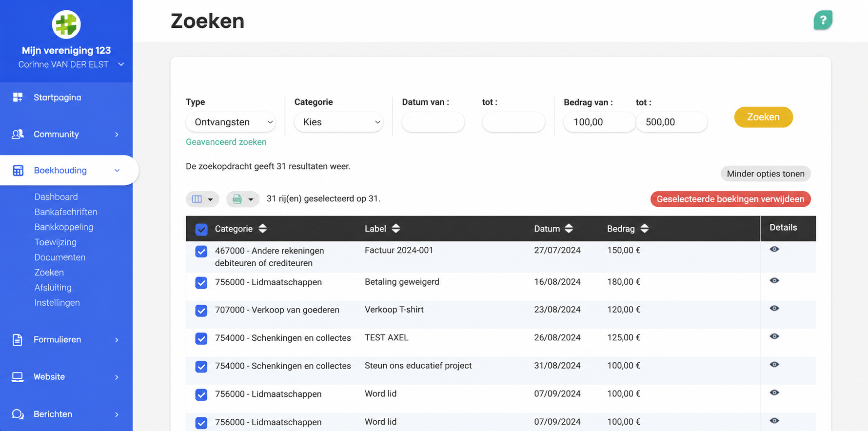Open Bankafschriften submenu item
This screenshot has height=431, width=868.
point(66,212)
